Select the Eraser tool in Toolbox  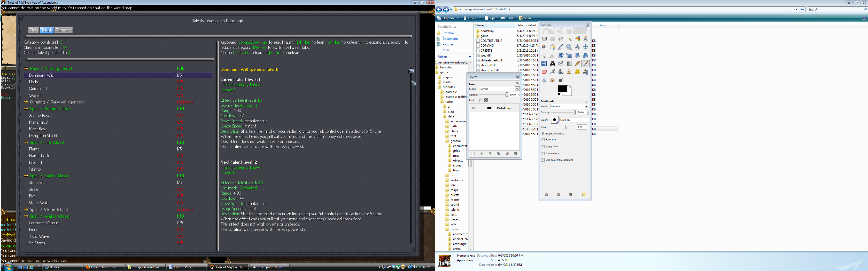coord(545,72)
